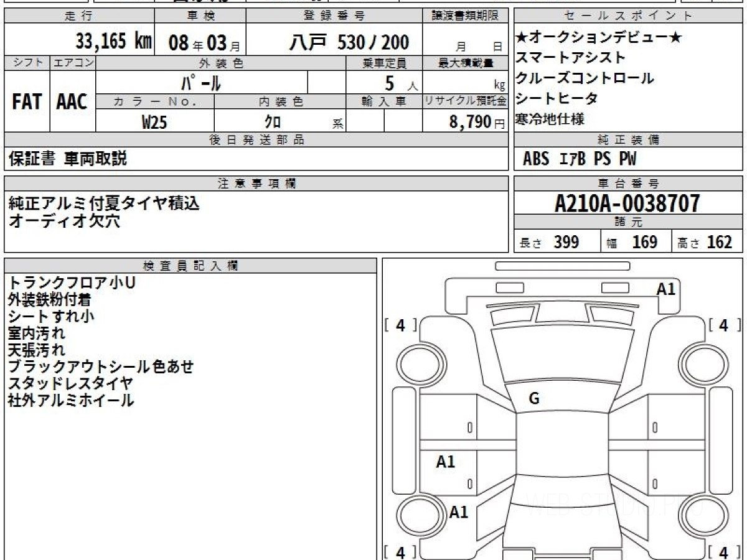Click the FAT shift type cell
Viewport: 747px width, 560px height.
(27, 102)
